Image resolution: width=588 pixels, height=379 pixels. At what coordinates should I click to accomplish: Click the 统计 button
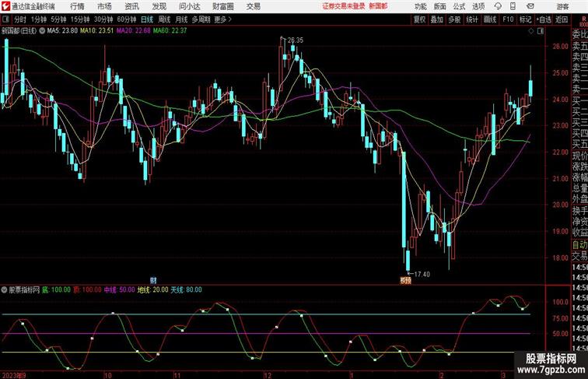(x=472, y=19)
